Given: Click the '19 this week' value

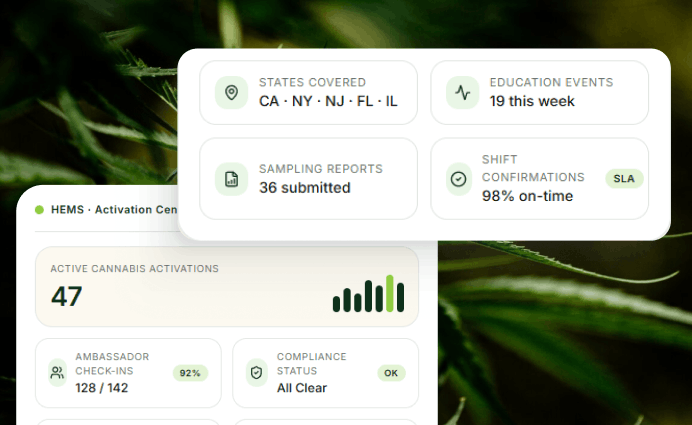Looking at the screenshot, I should pyautogui.click(x=532, y=101).
